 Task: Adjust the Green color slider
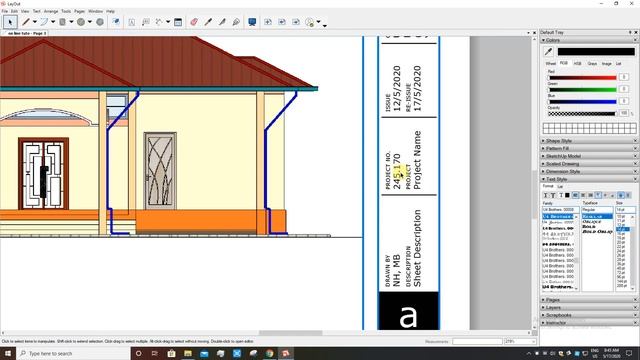[582, 89]
